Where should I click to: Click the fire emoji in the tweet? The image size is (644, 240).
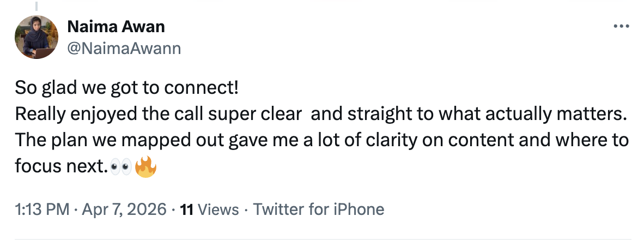[x=145, y=166]
